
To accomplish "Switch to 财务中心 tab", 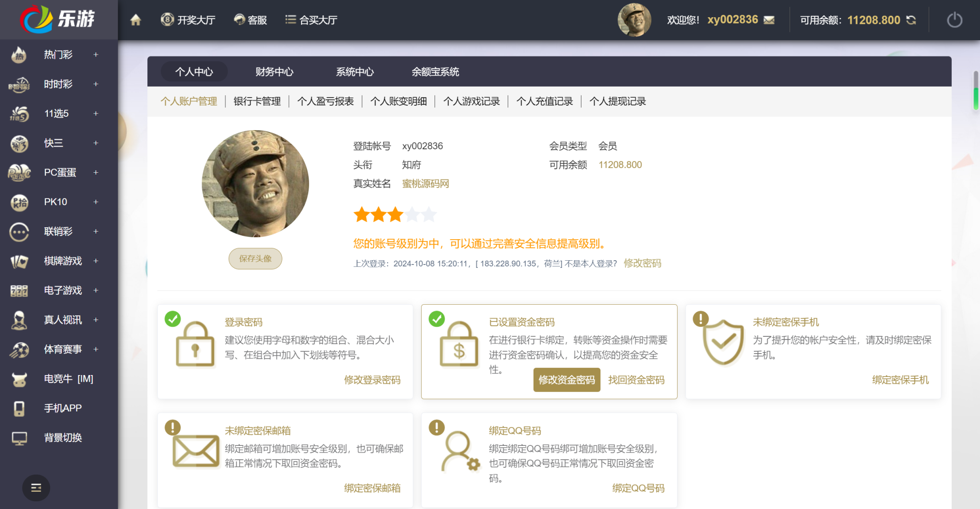I will click(x=274, y=72).
